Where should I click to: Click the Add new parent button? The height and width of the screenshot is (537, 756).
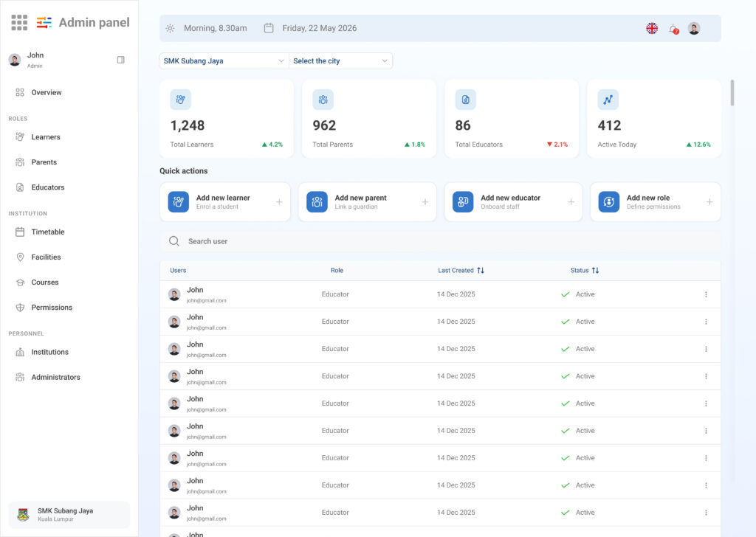368,202
